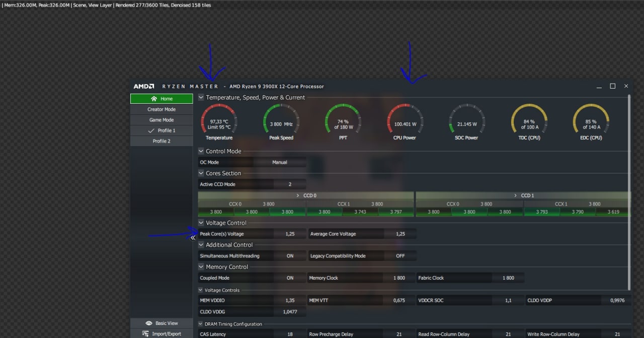
Task: Collapse the Voltage Controls subsection
Action: (x=201, y=290)
